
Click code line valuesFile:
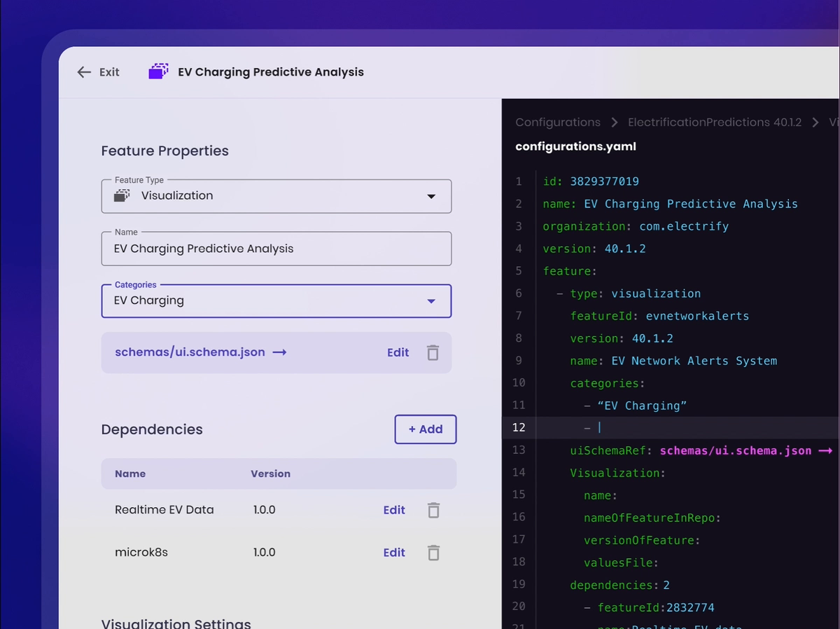[x=621, y=562]
